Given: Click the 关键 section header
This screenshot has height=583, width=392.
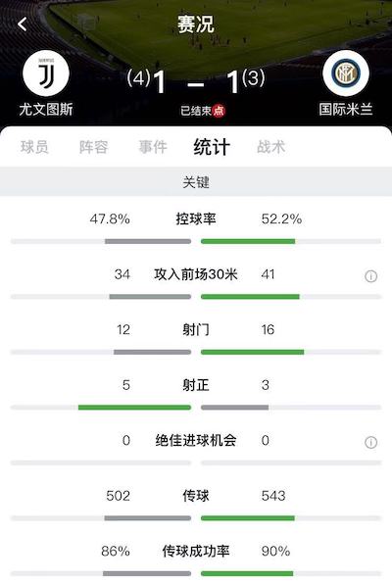Looking at the screenshot, I should point(196,182).
